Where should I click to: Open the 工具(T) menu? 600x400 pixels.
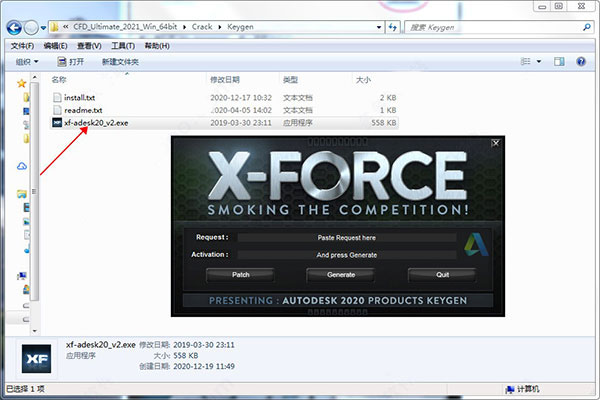click(122, 46)
